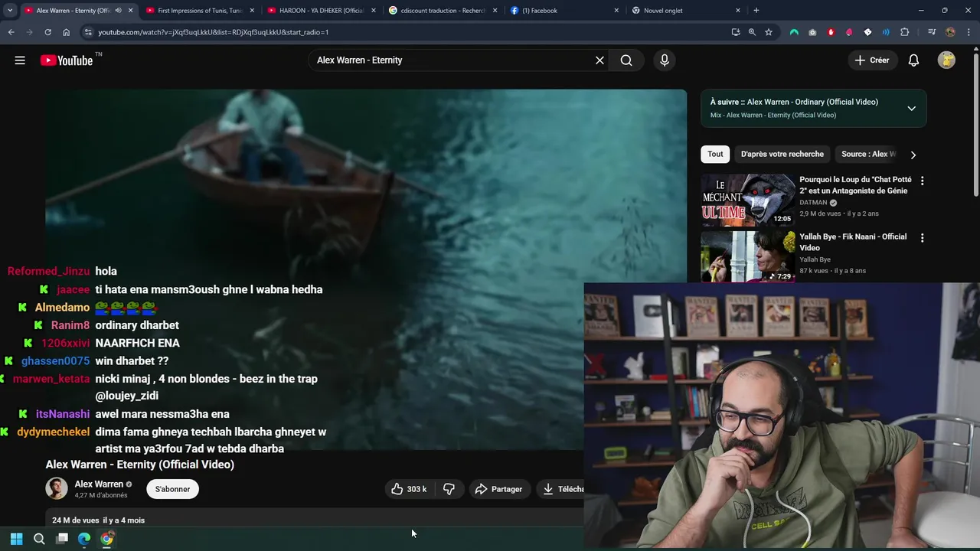Open options for the Chat Potté video

pyautogui.click(x=922, y=181)
